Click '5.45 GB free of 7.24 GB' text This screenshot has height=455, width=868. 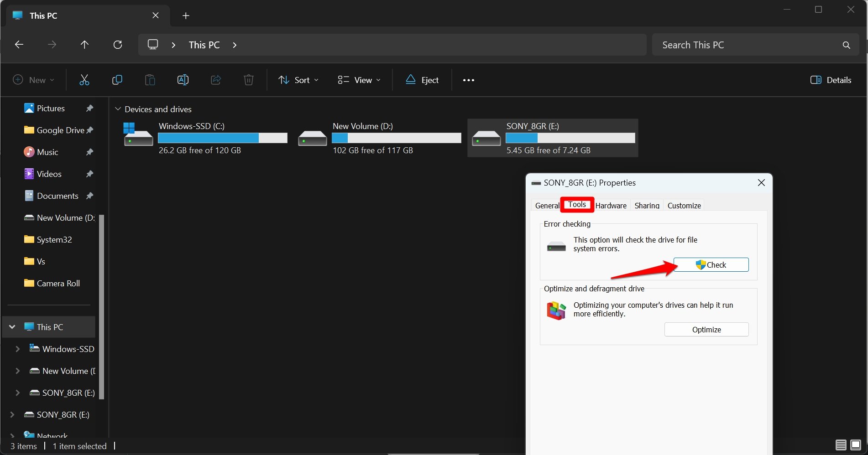pyautogui.click(x=548, y=150)
